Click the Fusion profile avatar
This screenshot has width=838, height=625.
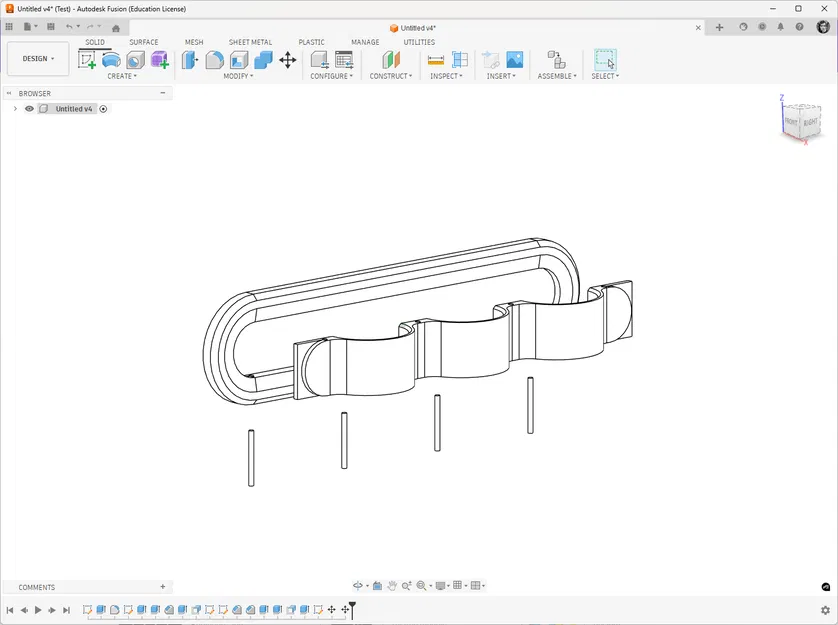pyautogui.click(x=822, y=27)
